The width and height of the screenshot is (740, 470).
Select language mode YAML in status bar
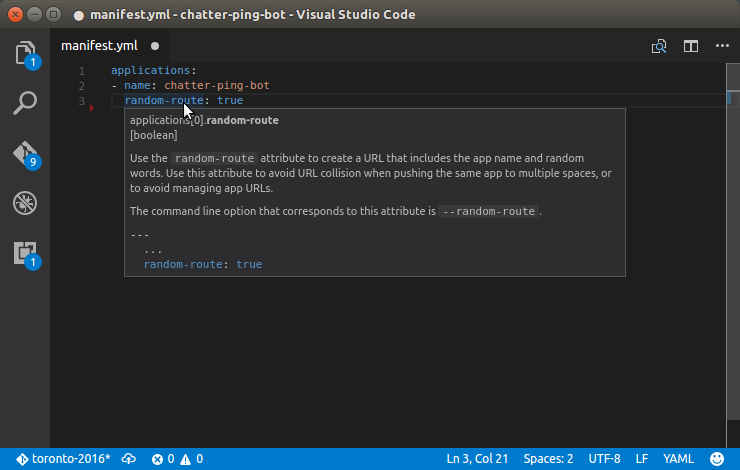coord(678,459)
